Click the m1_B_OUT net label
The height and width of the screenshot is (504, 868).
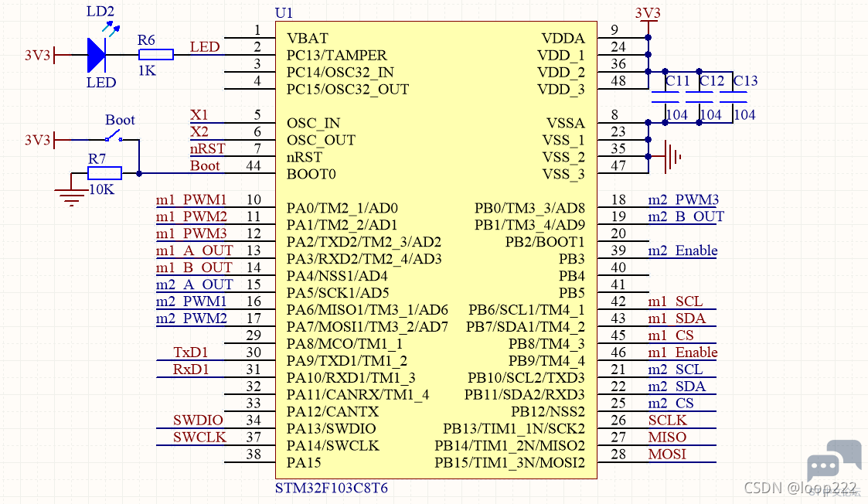[194, 267]
